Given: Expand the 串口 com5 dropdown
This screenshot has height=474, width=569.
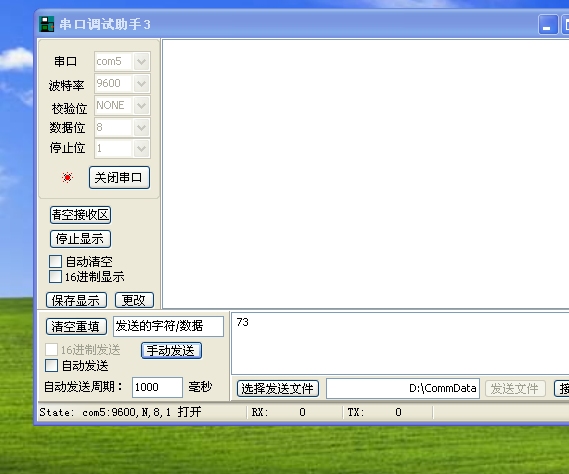Looking at the screenshot, I should 142,61.
